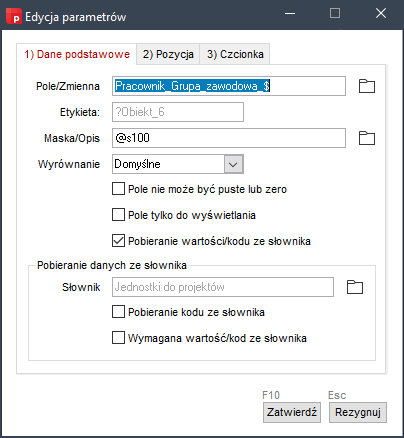Open the Domyślne alignment combo box

coord(178,164)
